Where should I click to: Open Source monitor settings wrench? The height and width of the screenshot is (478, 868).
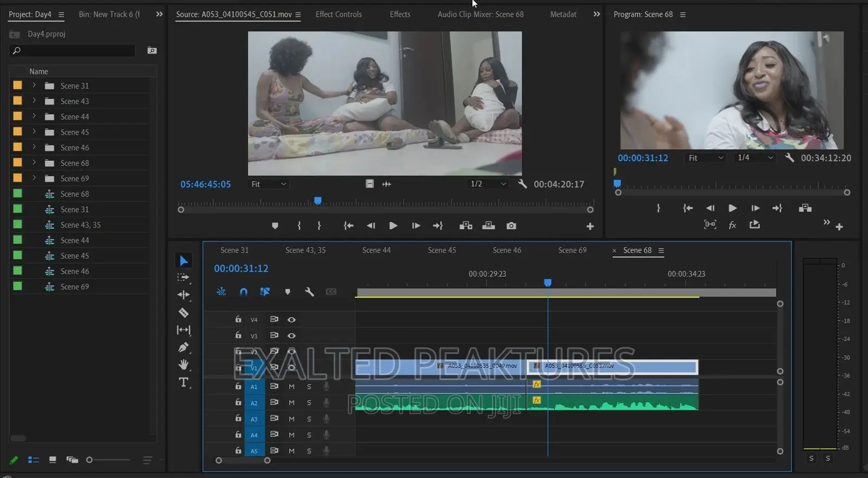click(x=522, y=184)
